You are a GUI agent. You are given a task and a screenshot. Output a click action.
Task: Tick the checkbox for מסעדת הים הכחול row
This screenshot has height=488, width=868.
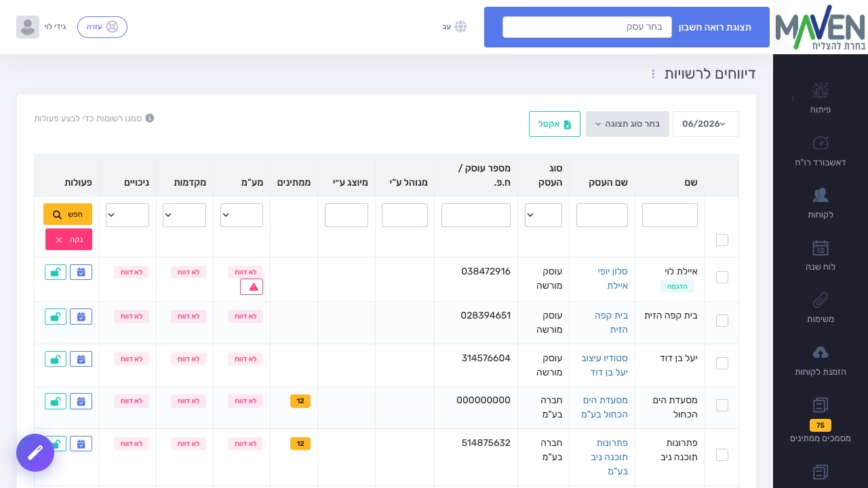[x=722, y=405]
